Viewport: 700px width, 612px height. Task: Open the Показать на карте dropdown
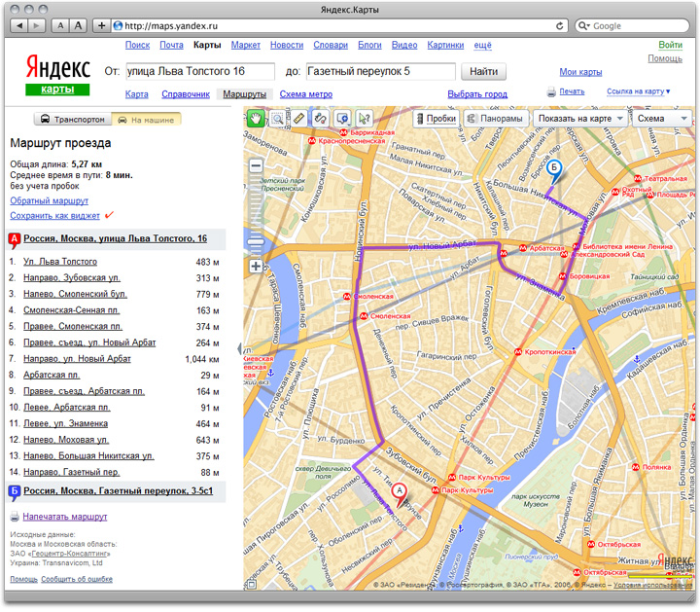(x=579, y=119)
